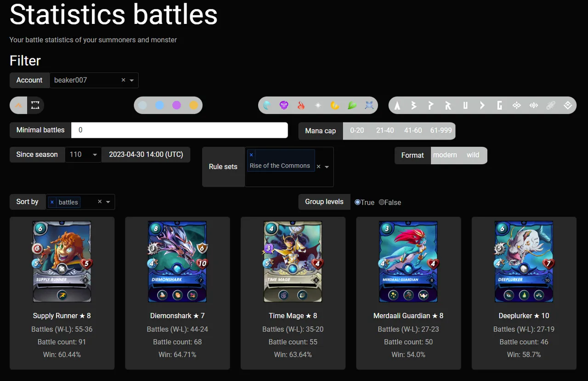588x381 pixels.
Task: Open the Supply Runner card image
Action: click(x=62, y=262)
